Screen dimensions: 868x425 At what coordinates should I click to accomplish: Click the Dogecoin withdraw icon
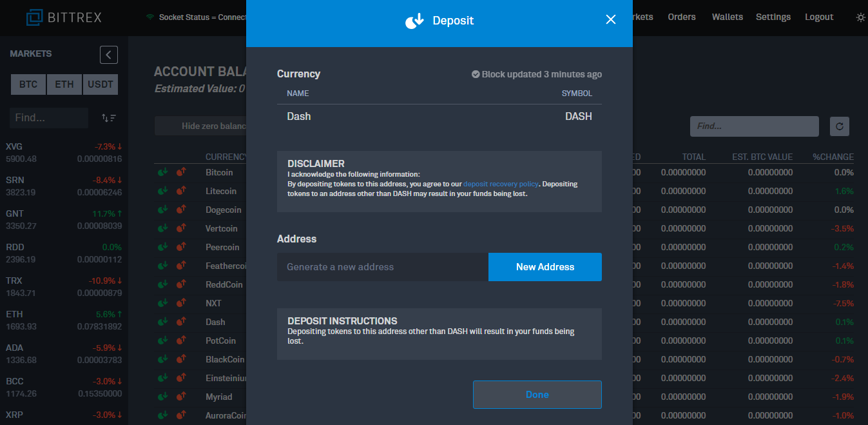coord(181,210)
